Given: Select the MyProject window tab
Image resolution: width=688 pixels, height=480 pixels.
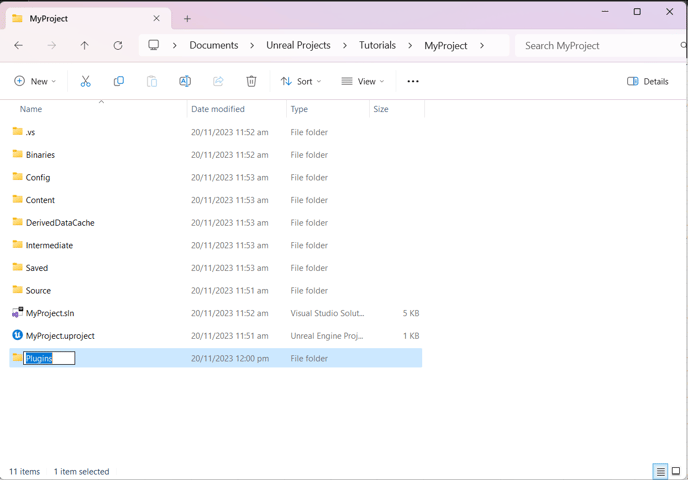Looking at the screenshot, I should point(87,18).
